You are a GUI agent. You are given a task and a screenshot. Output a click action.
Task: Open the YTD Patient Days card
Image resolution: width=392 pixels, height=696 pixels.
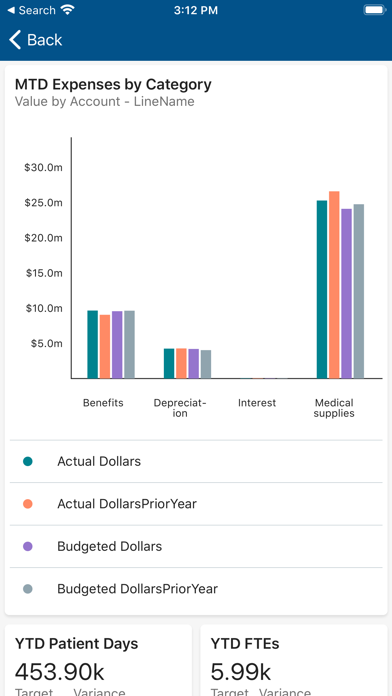click(x=98, y=660)
